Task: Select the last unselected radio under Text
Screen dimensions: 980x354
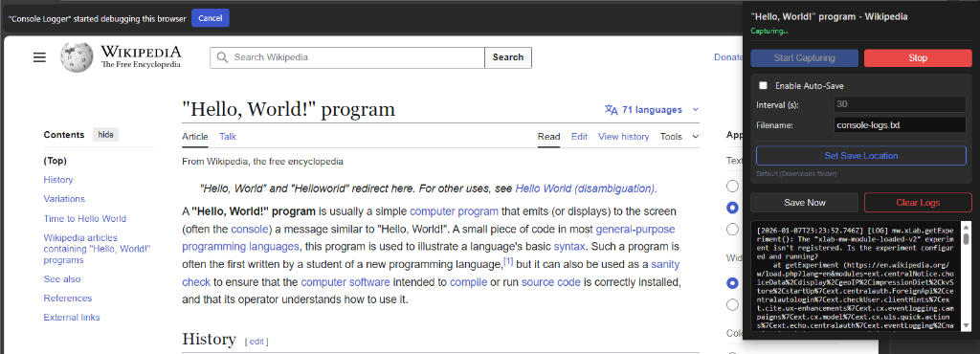Action: (732, 229)
